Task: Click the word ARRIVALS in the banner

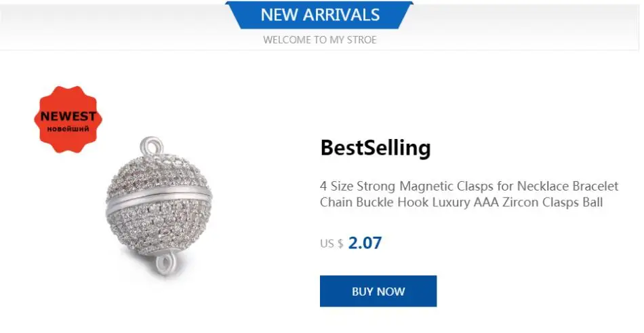Action: tap(342, 15)
